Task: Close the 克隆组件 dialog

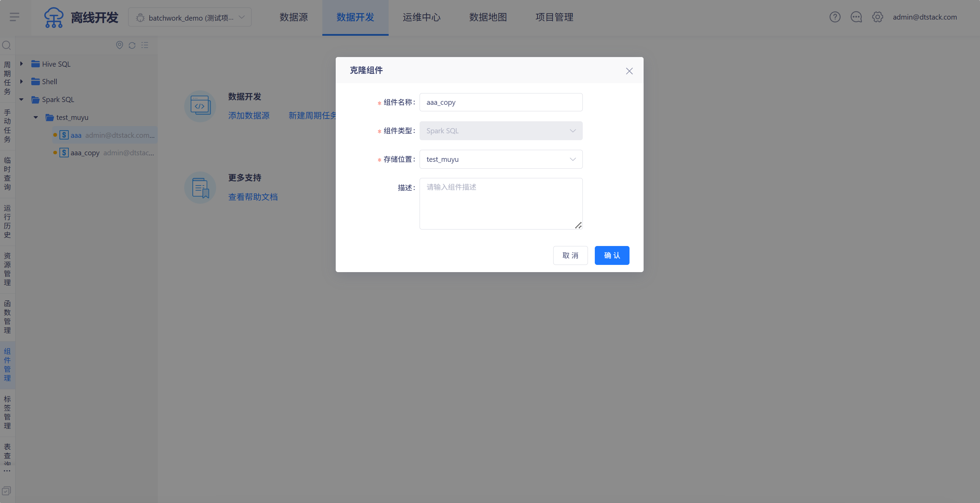Action: tap(629, 71)
